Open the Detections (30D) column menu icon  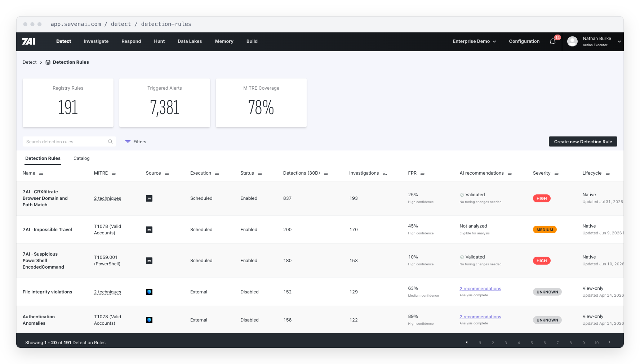(326, 173)
